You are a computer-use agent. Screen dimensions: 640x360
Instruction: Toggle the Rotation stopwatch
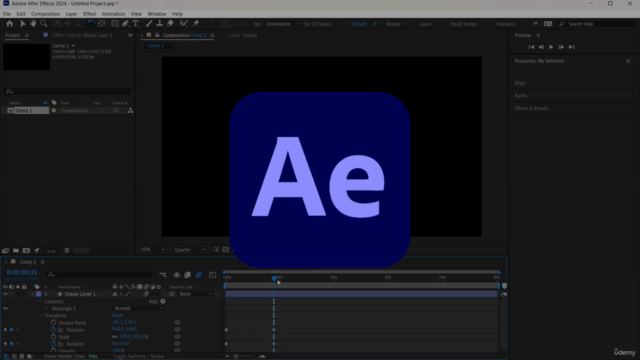pos(53,344)
